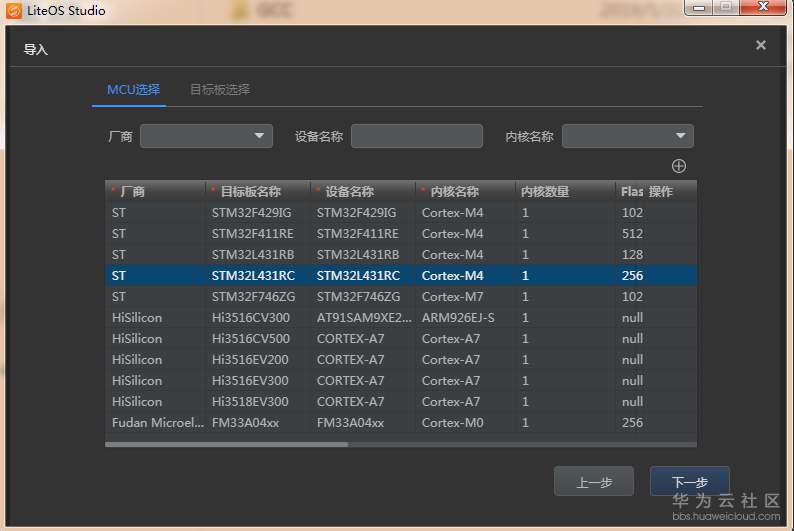Select the Hi3516EV300 board row
Image resolution: width=794 pixels, height=531 pixels.
tap(401, 381)
